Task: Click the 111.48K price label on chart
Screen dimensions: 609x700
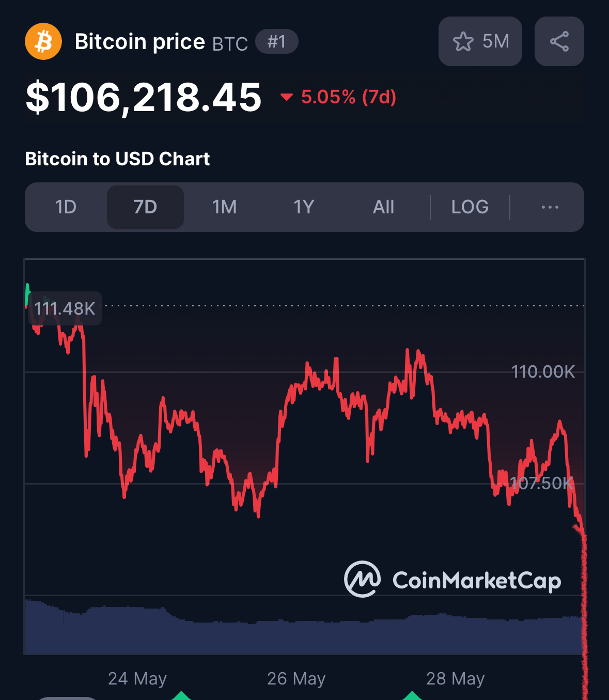Action: (65, 308)
